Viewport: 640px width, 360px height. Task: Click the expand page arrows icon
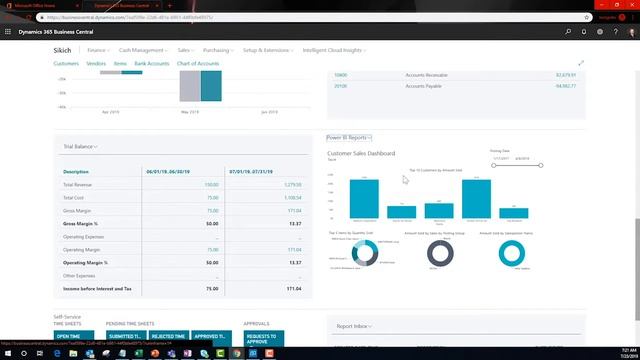tap(581, 63)
